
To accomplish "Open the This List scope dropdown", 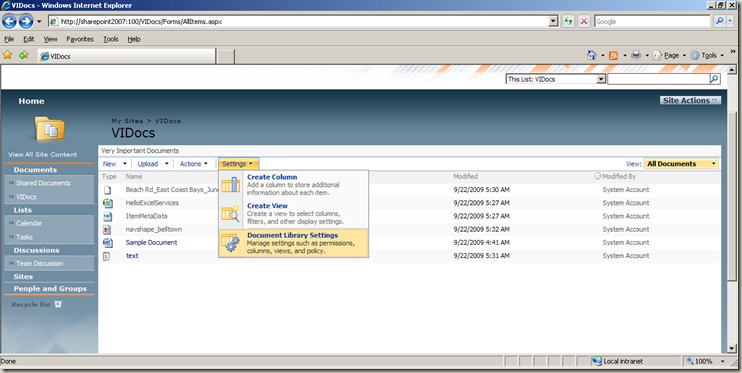I will (601, 79).
